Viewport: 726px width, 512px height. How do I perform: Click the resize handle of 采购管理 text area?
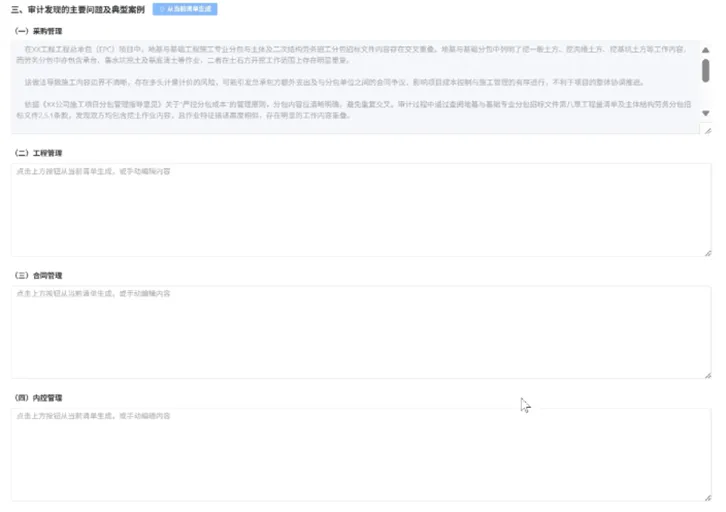pyautogui.click(x=708, y=131)
